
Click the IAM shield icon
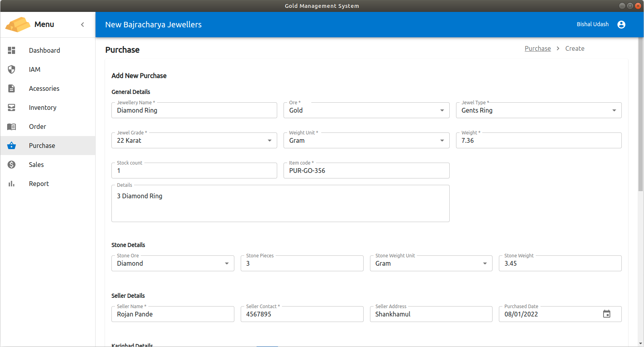(x=11, y=69)
